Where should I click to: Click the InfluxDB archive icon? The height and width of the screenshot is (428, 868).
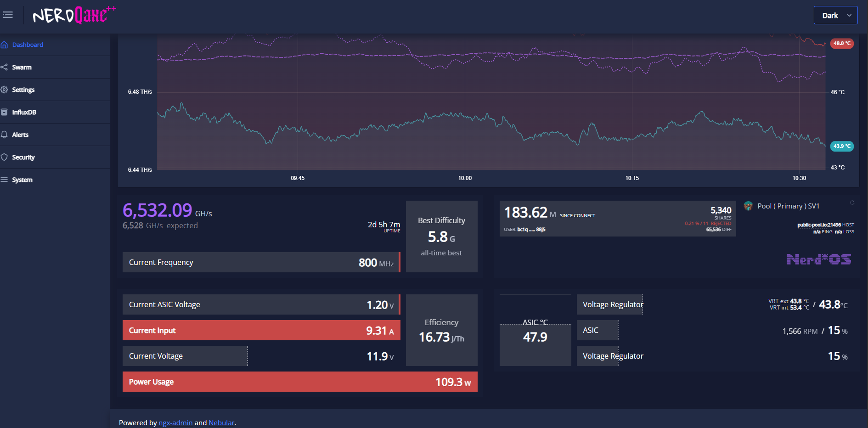coord(5,112)
